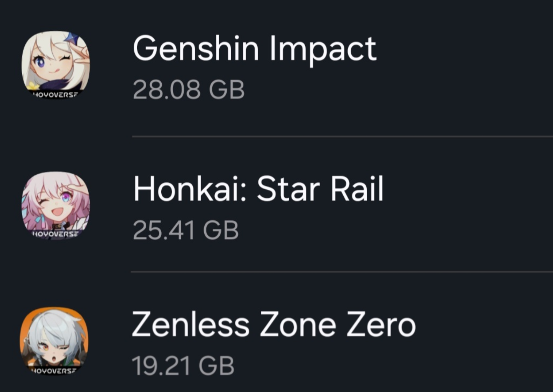Screen dimensions: 553x392
Task: Click HOYOVERSE label on Honkai Star Rail icon
Action: click(x=55, y=233)
